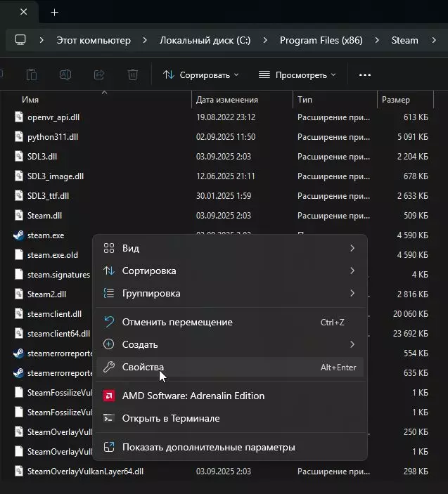Image resolution: width=448 pixels, height=494 pixels.
Task: Sort files by the Размер column header
Action: pyautogui.click(x=396, y=100)
